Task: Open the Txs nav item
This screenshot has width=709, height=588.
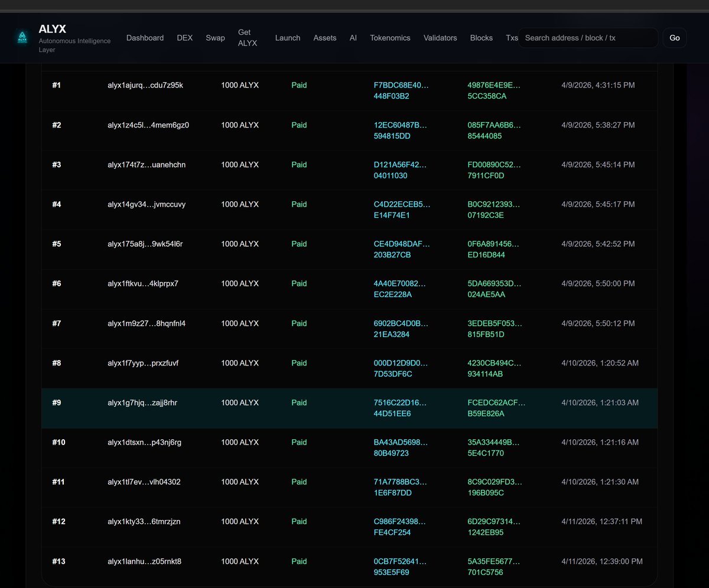Action: pyautogui.click(x=512, y=38)
